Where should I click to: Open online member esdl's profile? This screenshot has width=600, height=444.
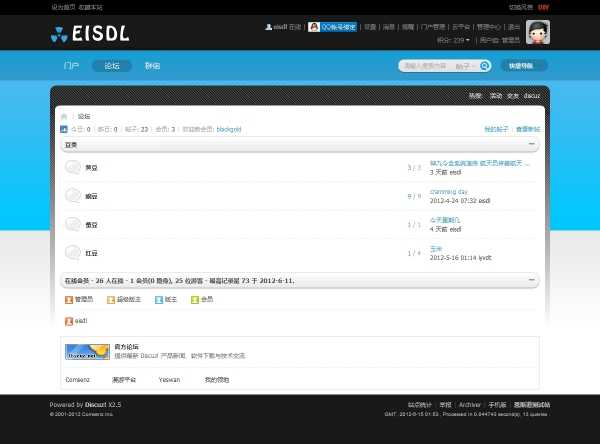[x=81, y=321]
